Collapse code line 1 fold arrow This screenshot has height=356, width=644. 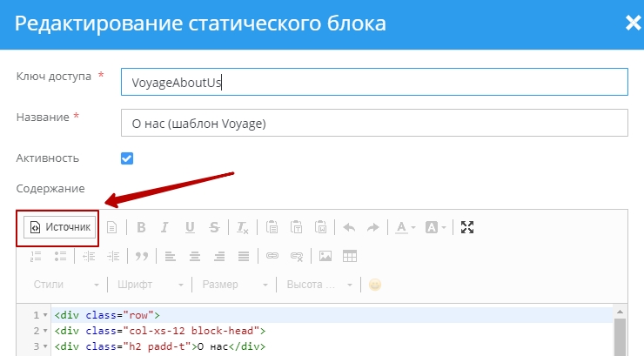coord(45,315)
